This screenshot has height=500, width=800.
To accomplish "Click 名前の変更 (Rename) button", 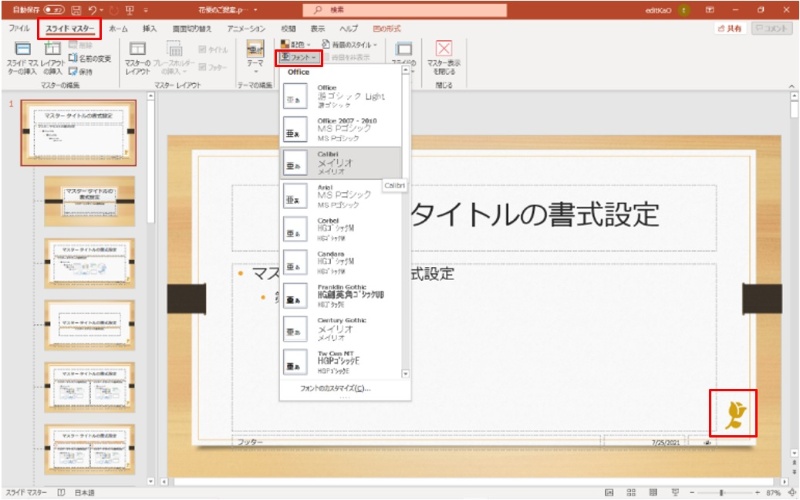I will (x=90, y=58).
